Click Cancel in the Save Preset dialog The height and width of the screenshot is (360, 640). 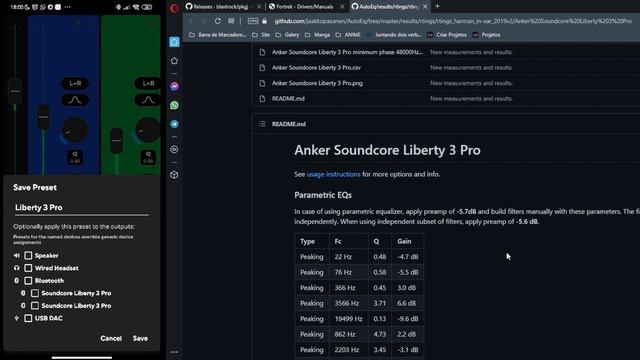[x=111, y=338]
